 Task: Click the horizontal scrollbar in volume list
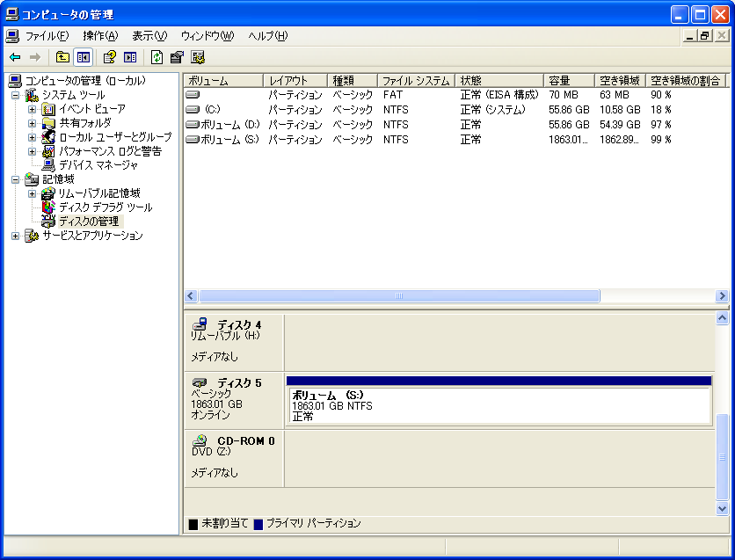click(x=398, y=296)
